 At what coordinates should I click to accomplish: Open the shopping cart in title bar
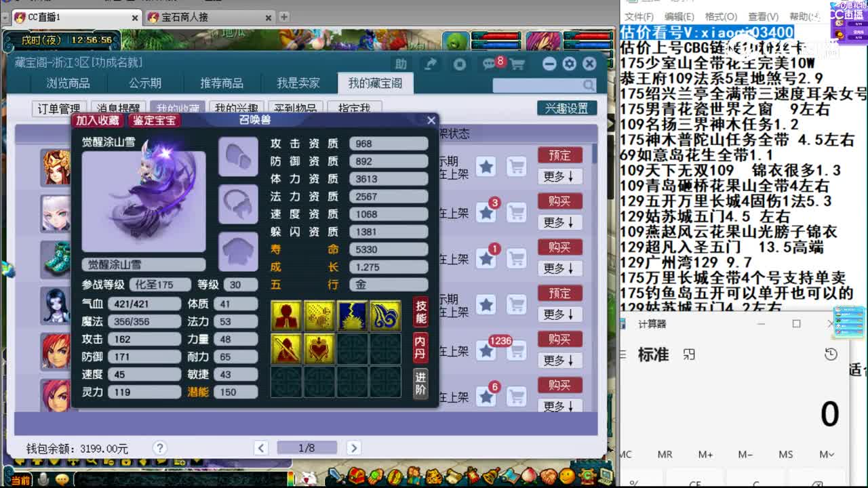[x=517, y=64]
